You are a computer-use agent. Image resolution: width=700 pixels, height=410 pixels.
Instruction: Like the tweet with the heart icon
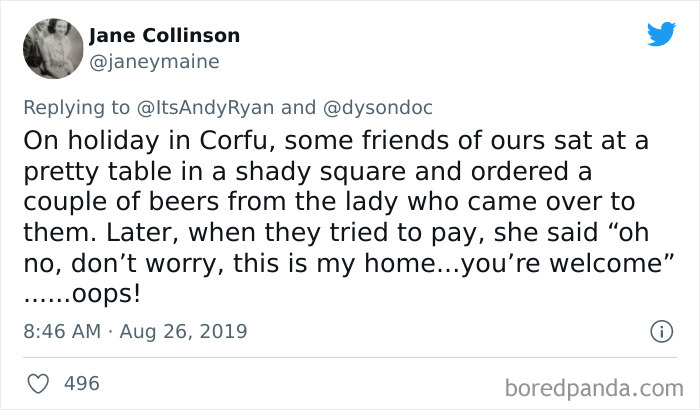tap(39, 383)
